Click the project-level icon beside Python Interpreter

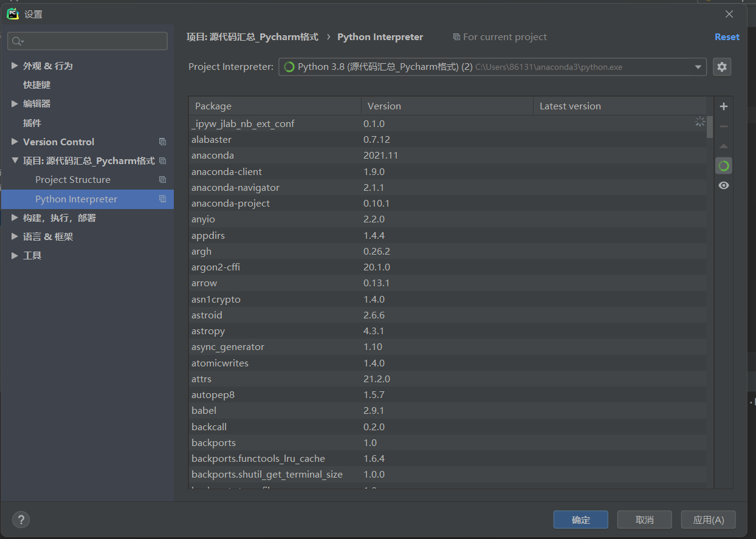point(162,199)
